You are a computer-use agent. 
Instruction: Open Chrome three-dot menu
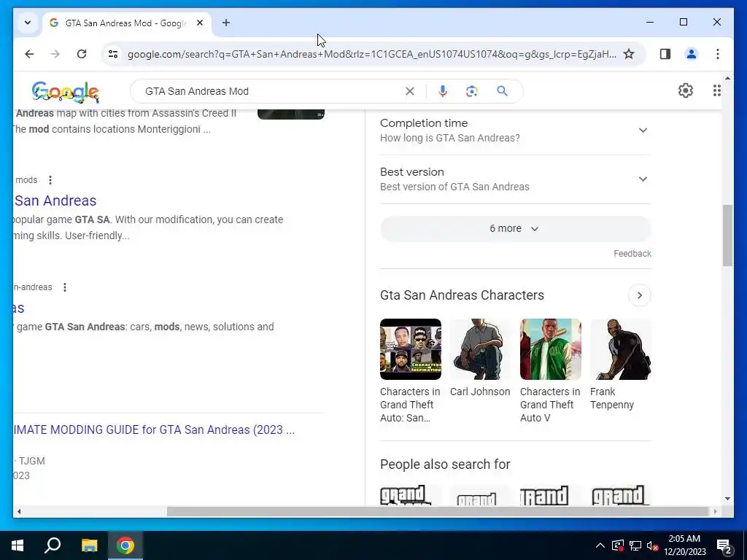pyautogui.click(x=718, y=54)
